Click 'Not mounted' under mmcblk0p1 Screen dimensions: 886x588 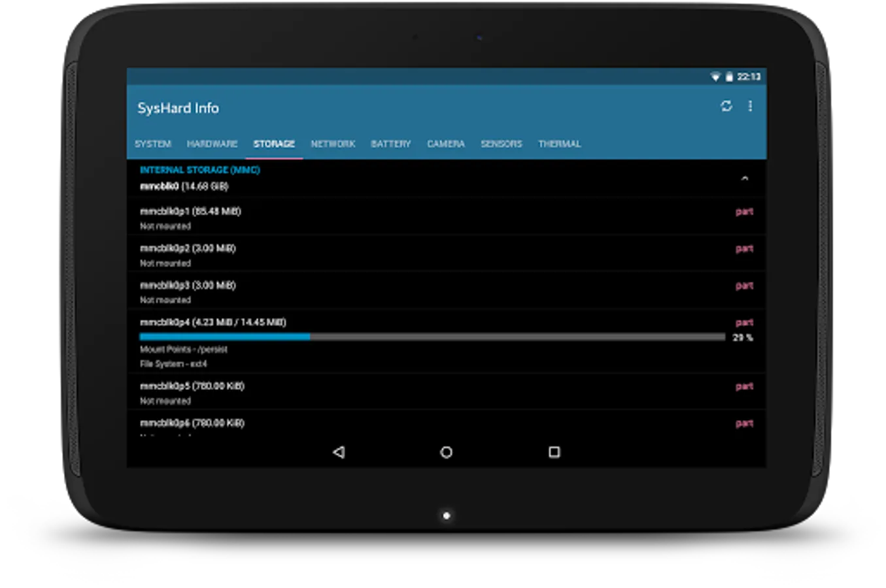165,226
